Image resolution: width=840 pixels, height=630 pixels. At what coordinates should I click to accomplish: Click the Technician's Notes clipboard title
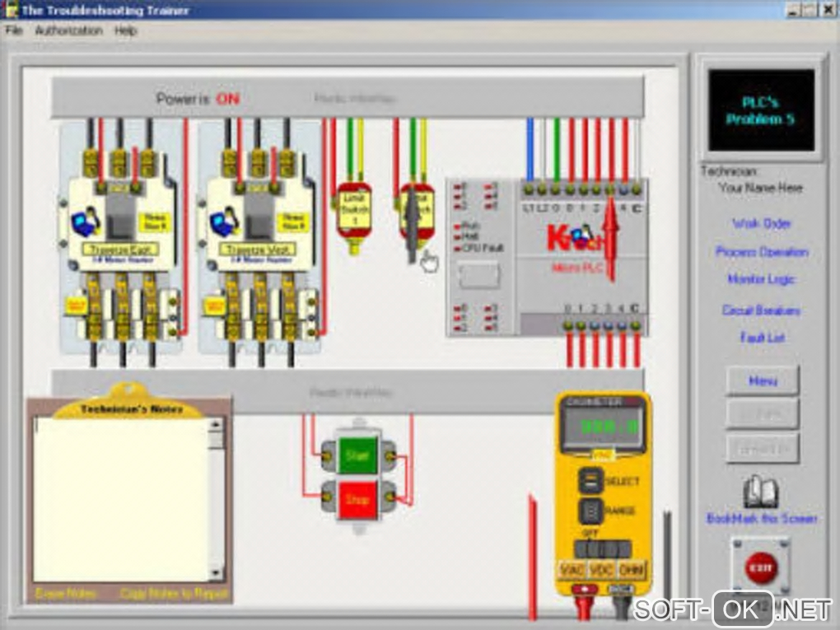[132, 409]
